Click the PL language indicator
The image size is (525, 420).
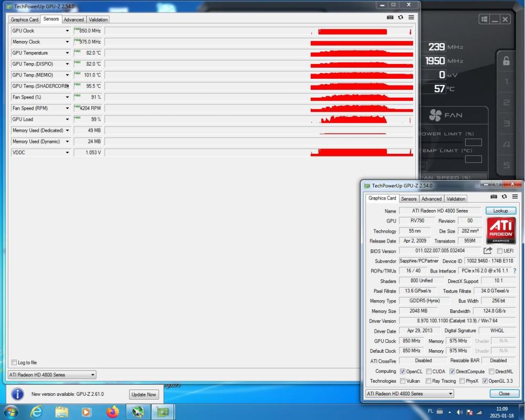pos(430,411)
